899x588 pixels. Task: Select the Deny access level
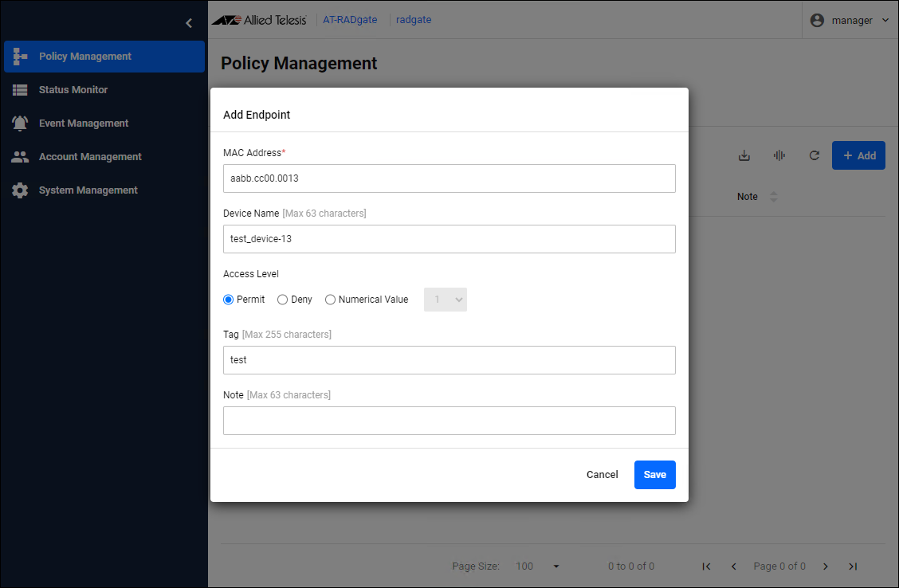click(x=283, y=300)
